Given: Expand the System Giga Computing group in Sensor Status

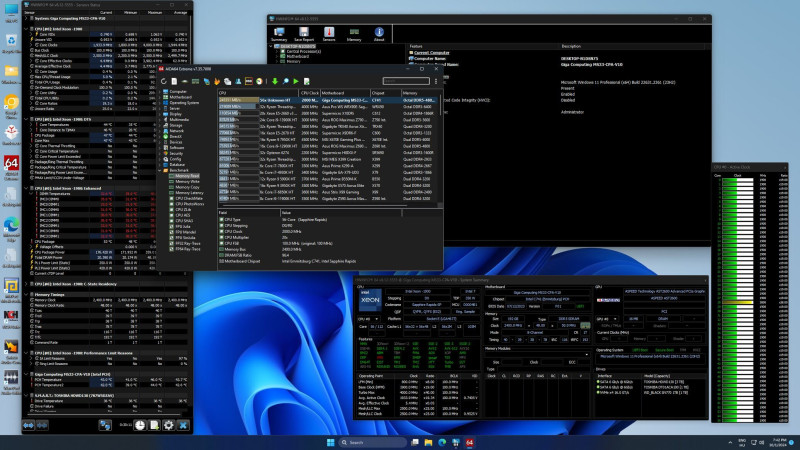Looking at the screenshot, I should click(x=26, y=18).
